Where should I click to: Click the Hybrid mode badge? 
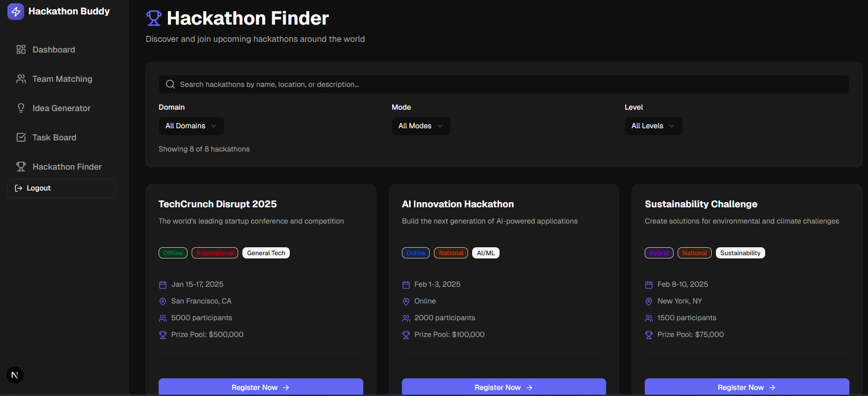click(x=659, y=253)
